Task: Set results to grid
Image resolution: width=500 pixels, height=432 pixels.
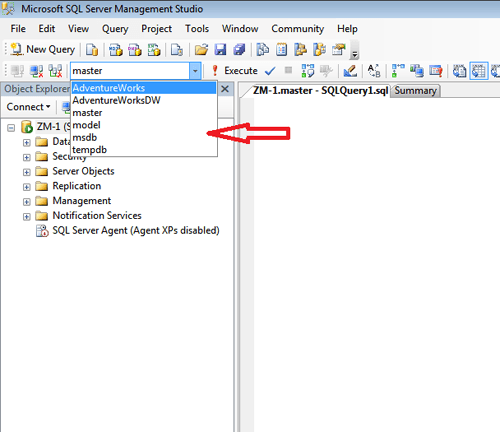Action: tap(479, 71)
